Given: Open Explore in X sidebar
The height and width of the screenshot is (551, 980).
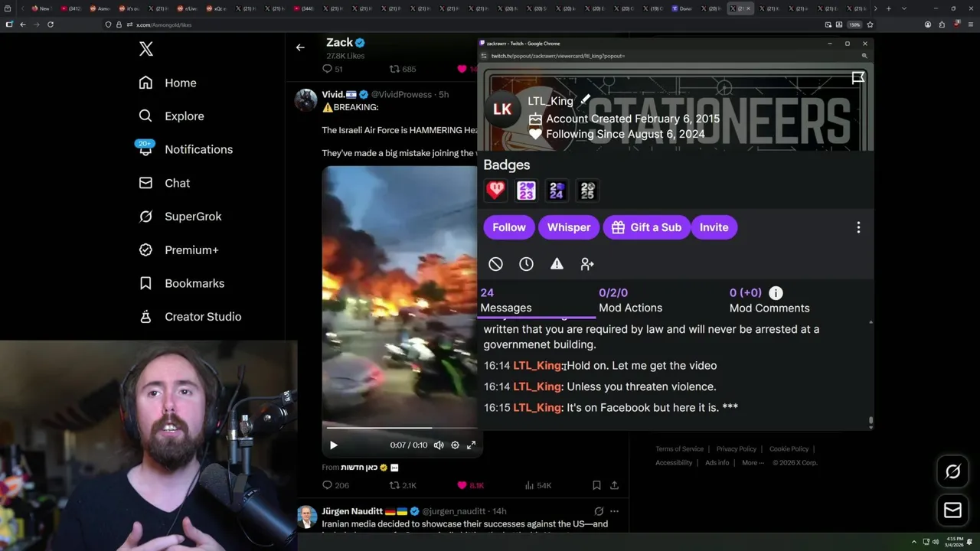Looking at the screenshot, I should pos(171,116).
